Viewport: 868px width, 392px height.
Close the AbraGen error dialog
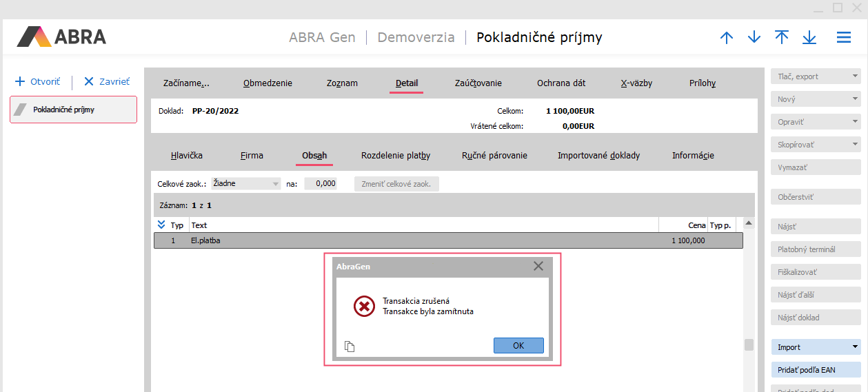pyautogui.click(x=538, y=266)
